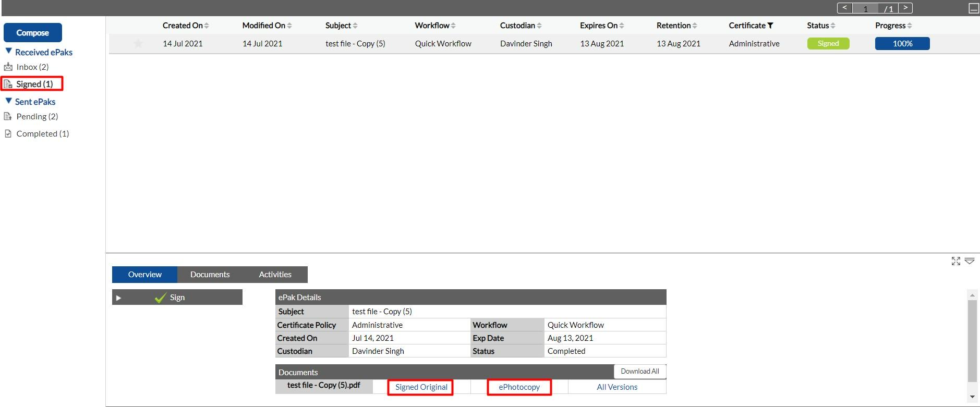Viewport: 980px width, 407px height.
Task: Go to the next page of results
Action: [x=905, y=8]
